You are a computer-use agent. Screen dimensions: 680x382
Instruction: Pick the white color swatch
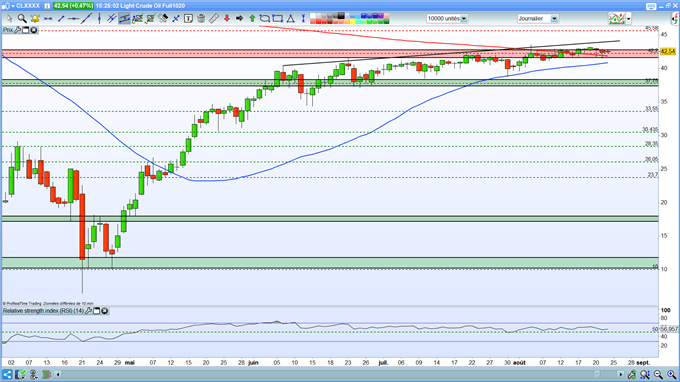click(313, 16)
